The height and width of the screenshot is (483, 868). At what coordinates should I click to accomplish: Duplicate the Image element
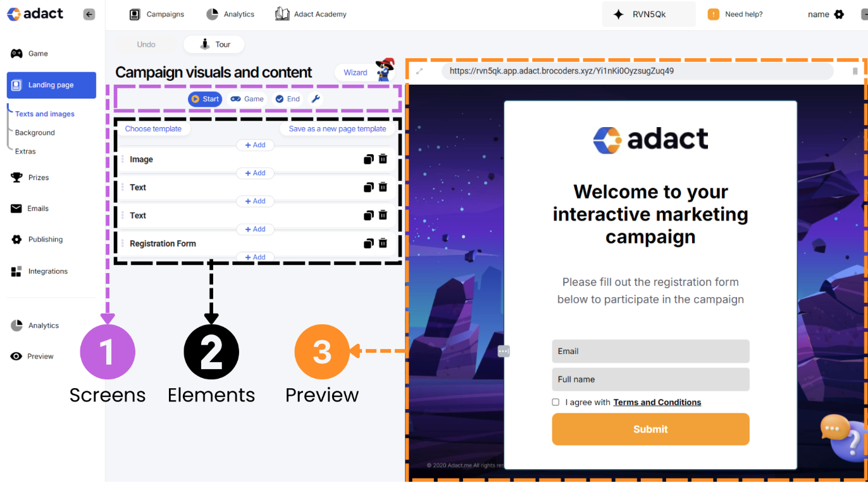(x=368, y=159)
